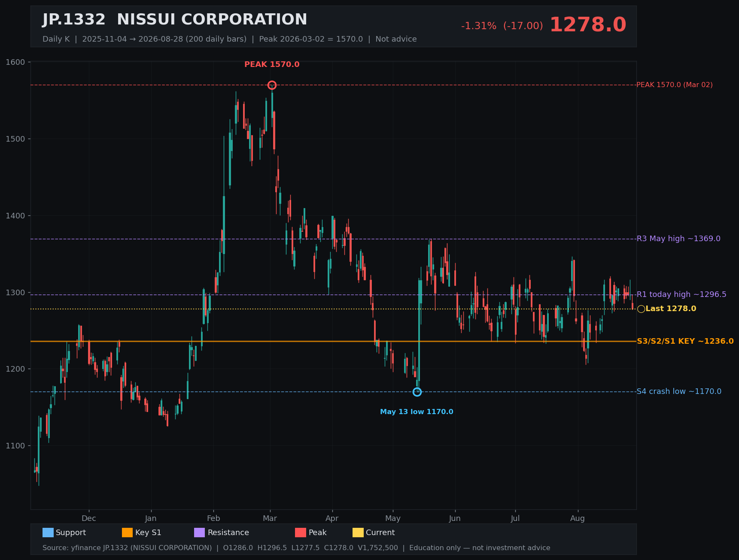Click the close value 'C1278.0' in the footer

(x=339, y=548)
